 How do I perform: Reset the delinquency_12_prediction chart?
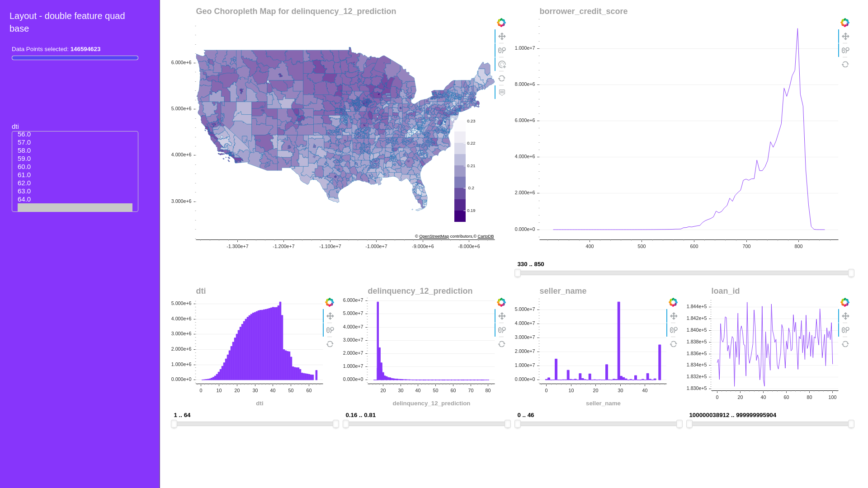[x=502, y=344]
